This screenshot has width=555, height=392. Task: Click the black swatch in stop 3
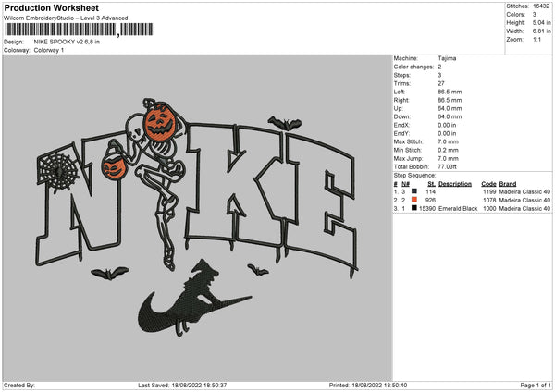click(414, 208)
